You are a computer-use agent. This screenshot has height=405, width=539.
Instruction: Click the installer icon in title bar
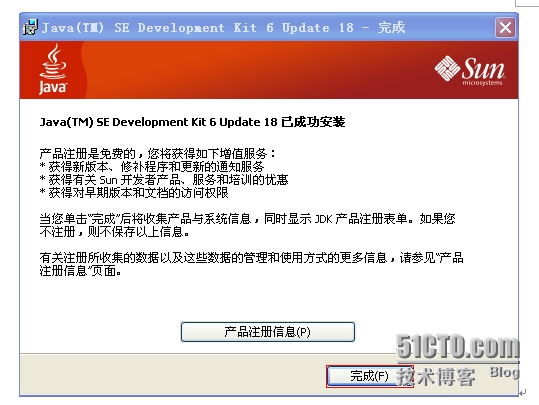point(30,28)
